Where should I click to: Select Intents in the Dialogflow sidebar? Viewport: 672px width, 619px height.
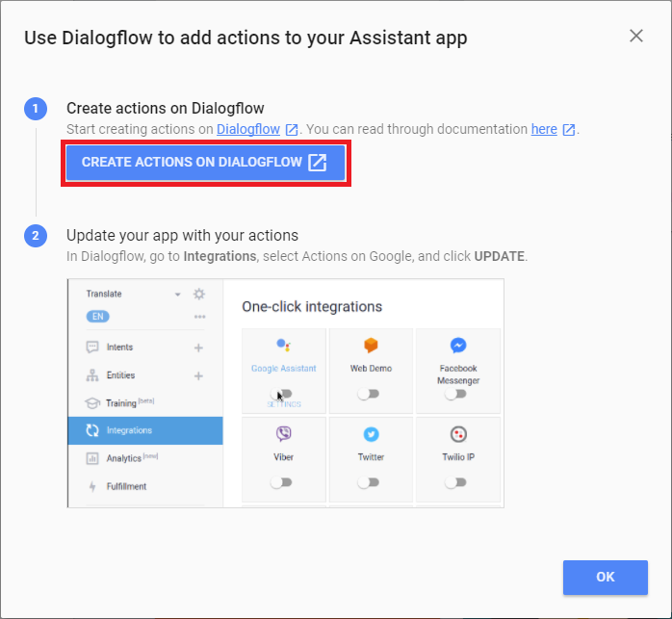pos(119,348)
